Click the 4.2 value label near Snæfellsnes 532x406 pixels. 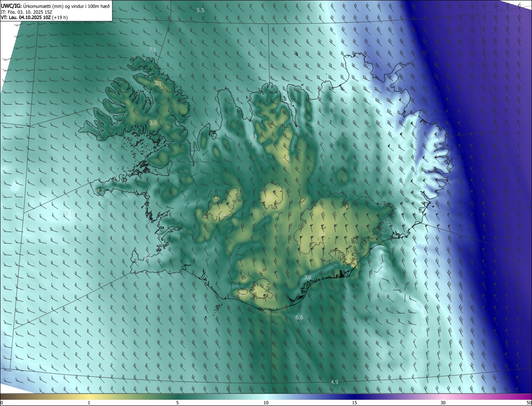click(x=100, y=191)
